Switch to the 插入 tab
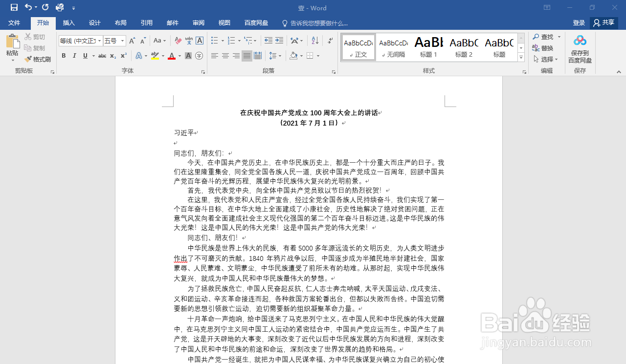The height and width of the screenshot is (364, 626). tap(69, 23)
